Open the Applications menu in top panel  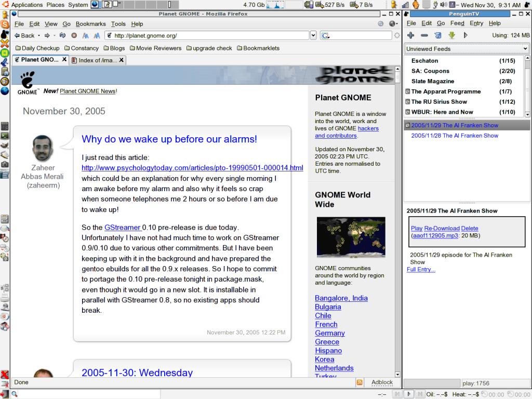click(27, 5)
